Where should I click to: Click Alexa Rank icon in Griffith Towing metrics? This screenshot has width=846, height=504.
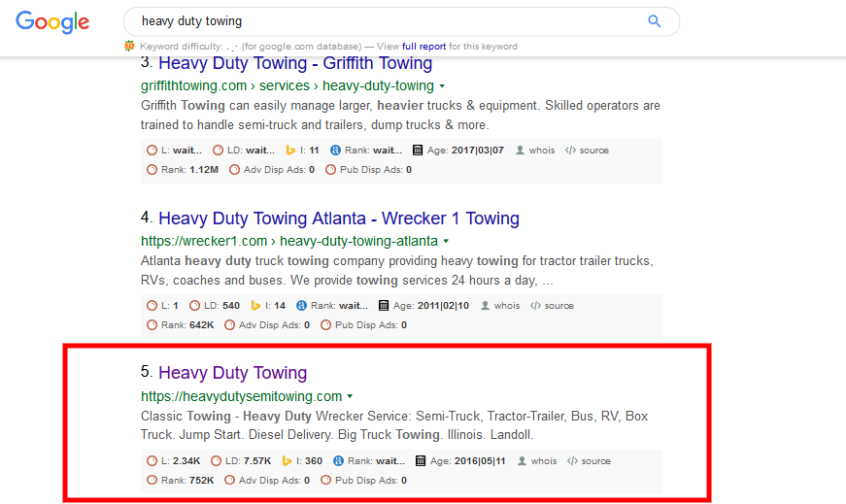(x=335, y=151)
